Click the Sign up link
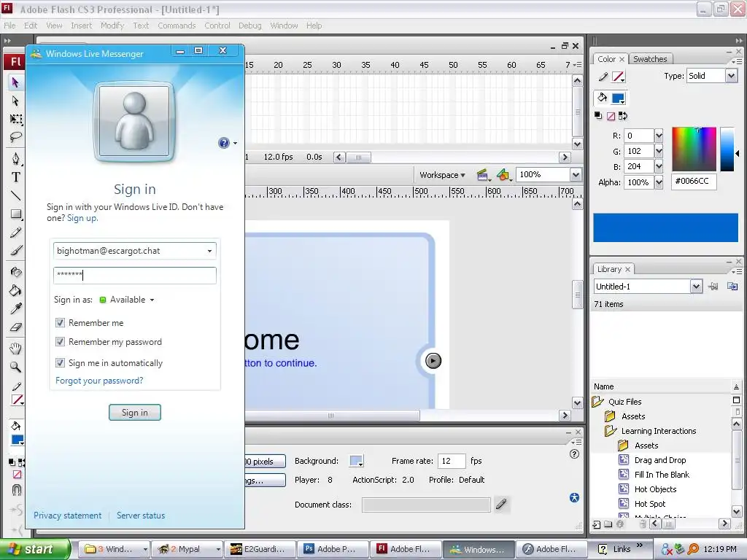Viewport: 747px width, 560px height. 82,218
